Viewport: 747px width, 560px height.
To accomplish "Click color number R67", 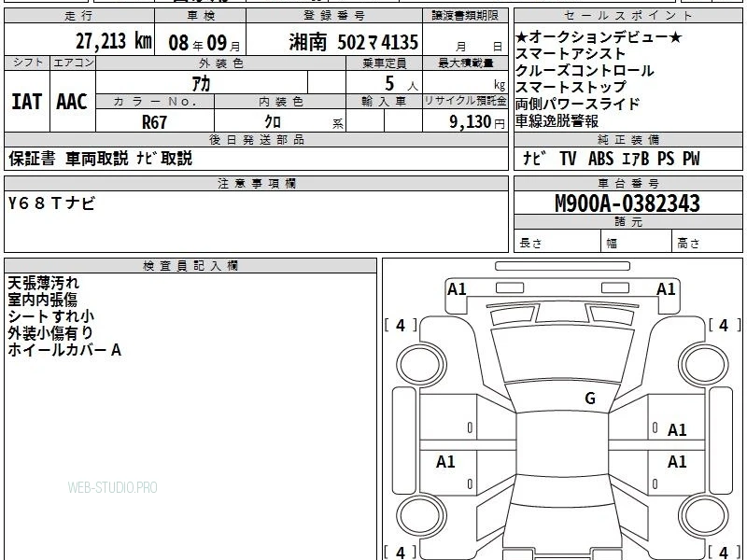I will tap(154, 122).
